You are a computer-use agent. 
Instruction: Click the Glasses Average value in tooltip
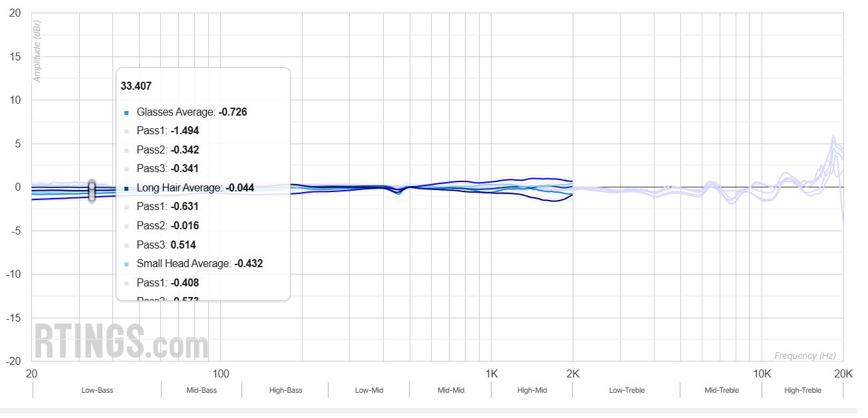[x=233, y=112]
